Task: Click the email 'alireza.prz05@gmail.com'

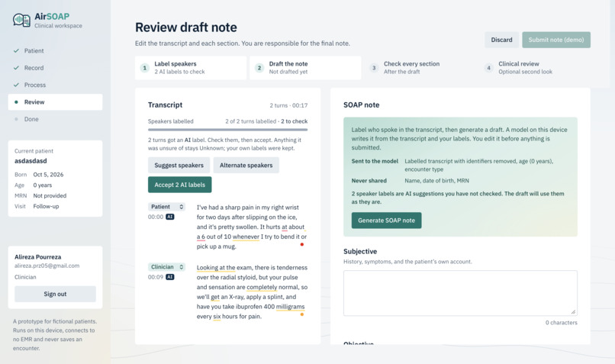Action: [x=47, y=266]
